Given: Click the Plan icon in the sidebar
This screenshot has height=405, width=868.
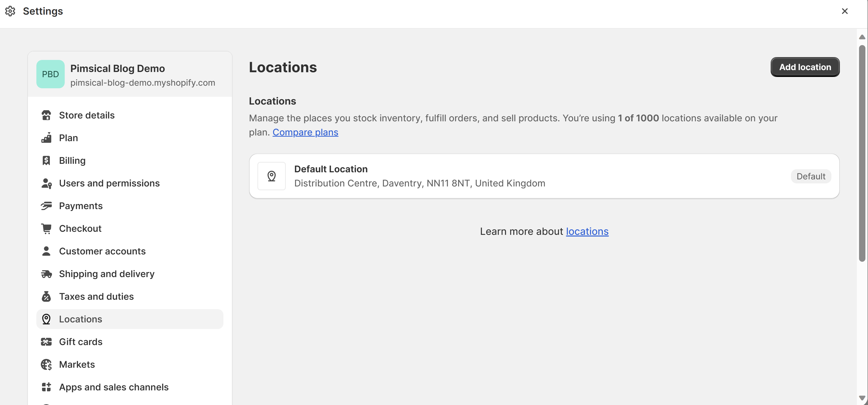Looking at the screenshot, I should (46, 138).
